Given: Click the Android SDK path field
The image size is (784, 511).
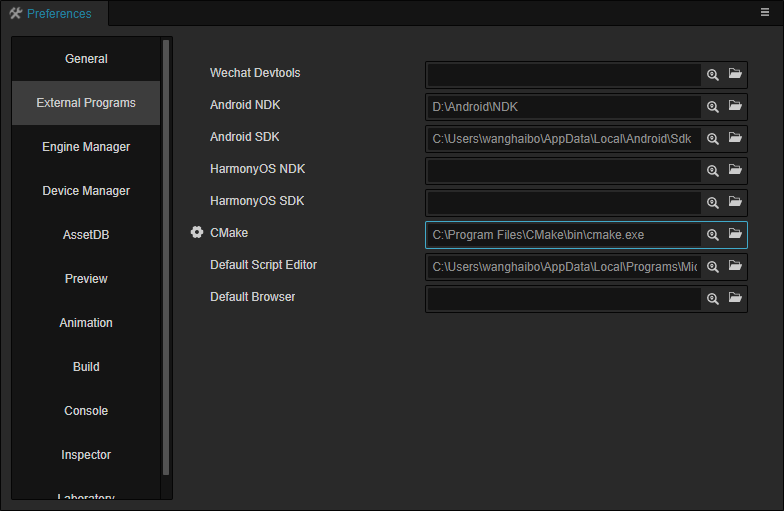Looking at the screenshot, I should 564,139.
